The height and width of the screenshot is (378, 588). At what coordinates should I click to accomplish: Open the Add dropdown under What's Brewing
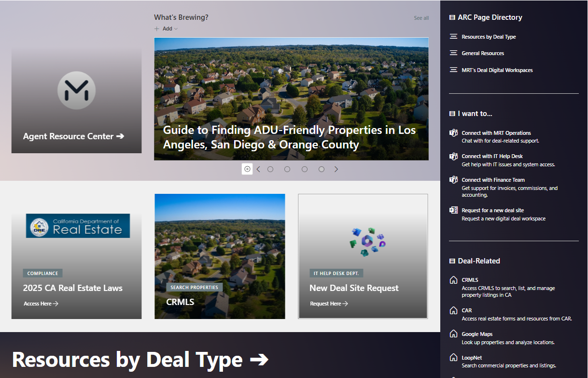166,29
